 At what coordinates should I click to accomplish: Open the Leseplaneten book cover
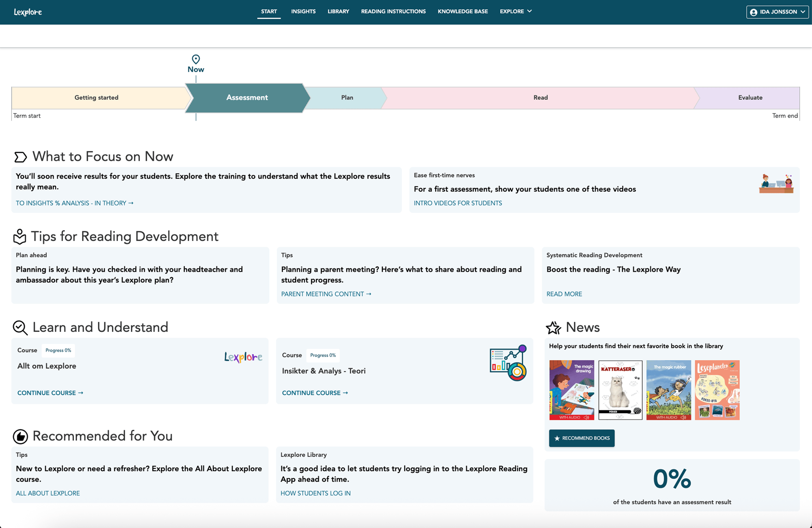pos(717,390)
